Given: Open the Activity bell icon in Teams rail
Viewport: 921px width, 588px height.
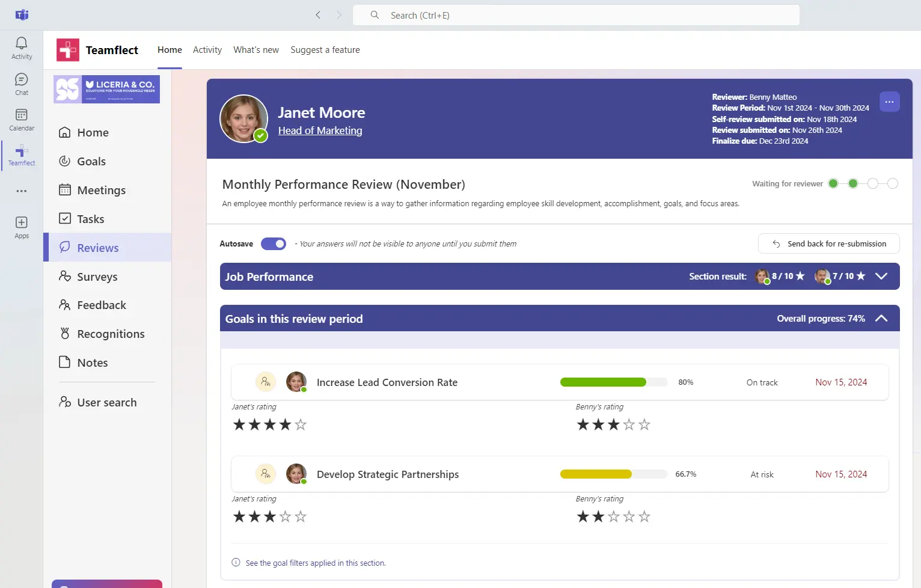Looking at the screenshot, I should [22, 48].
